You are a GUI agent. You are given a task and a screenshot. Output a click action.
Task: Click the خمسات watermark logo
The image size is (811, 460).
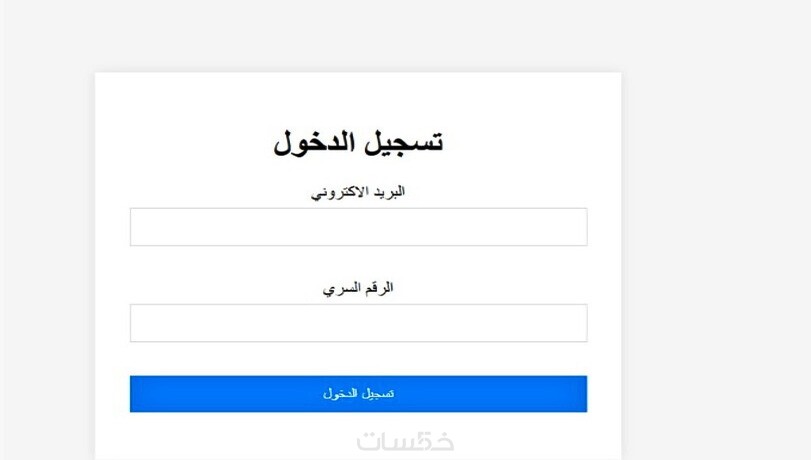pos(405,441)
